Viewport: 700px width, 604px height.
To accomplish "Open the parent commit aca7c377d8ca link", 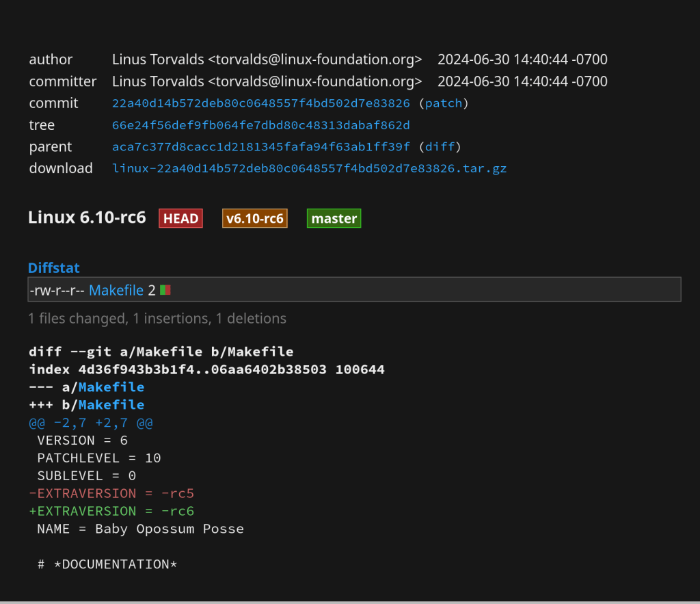I will (260, 146).
